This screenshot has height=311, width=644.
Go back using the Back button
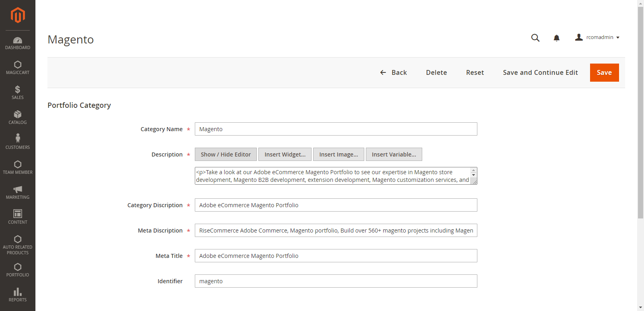coord(394,72)
